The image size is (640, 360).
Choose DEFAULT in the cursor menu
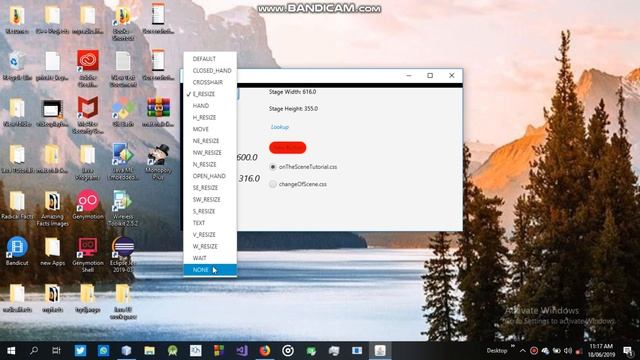tap(210, 59)
